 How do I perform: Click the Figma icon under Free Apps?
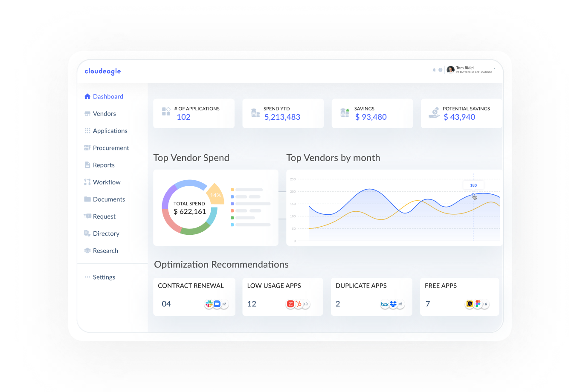(478, 304)
